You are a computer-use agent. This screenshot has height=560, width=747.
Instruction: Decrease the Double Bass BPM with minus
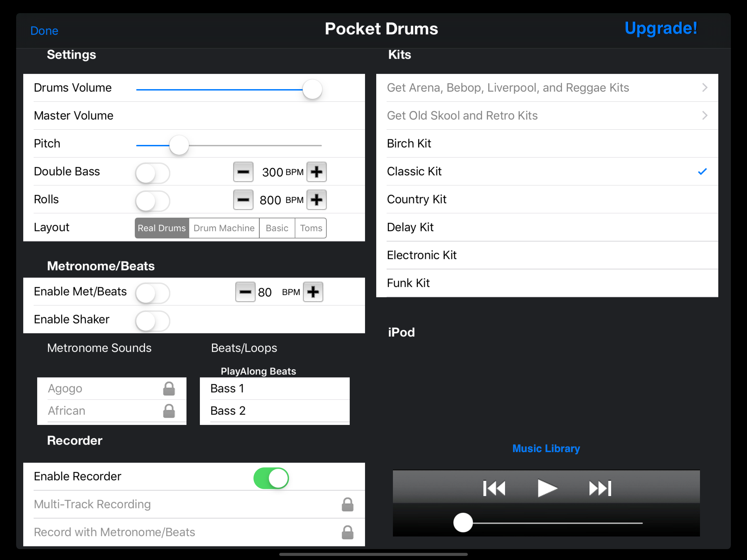(x=243, y=172)
